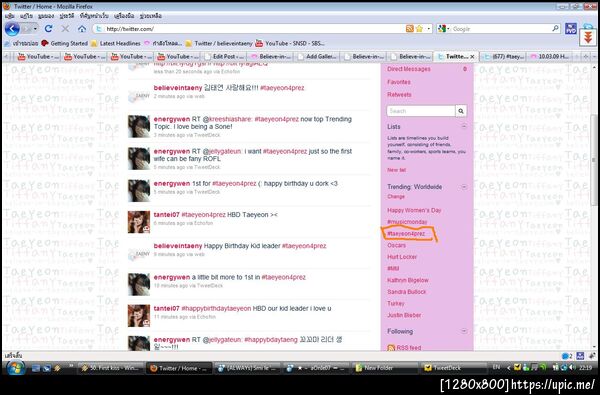Open the address bar history dropdown arrow
This screenshot has width=600, height=395.
point(429,29)
